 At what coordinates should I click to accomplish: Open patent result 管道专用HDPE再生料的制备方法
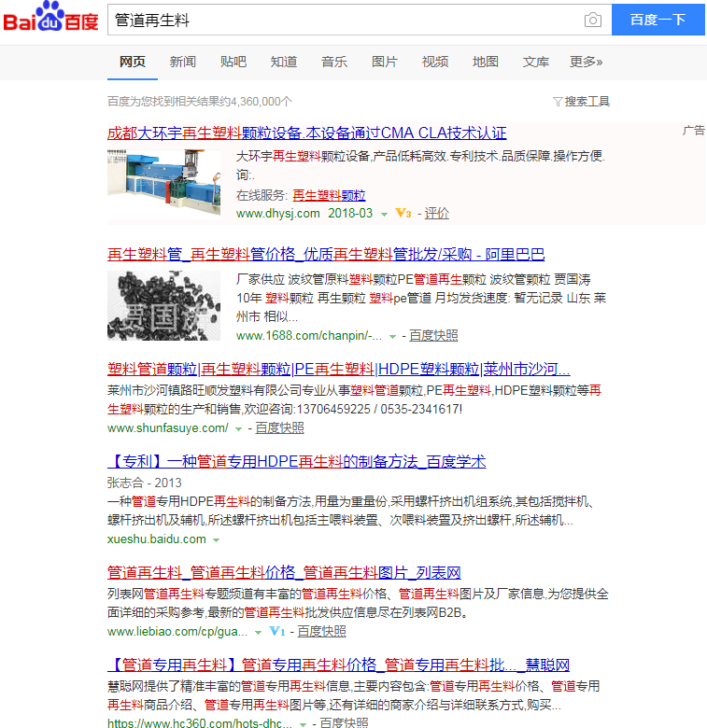coord(296,461)
